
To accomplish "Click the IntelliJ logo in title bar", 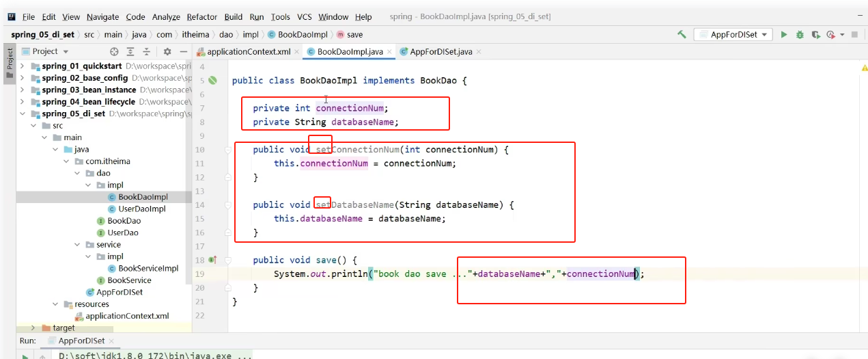I will [x=11, y=16].
